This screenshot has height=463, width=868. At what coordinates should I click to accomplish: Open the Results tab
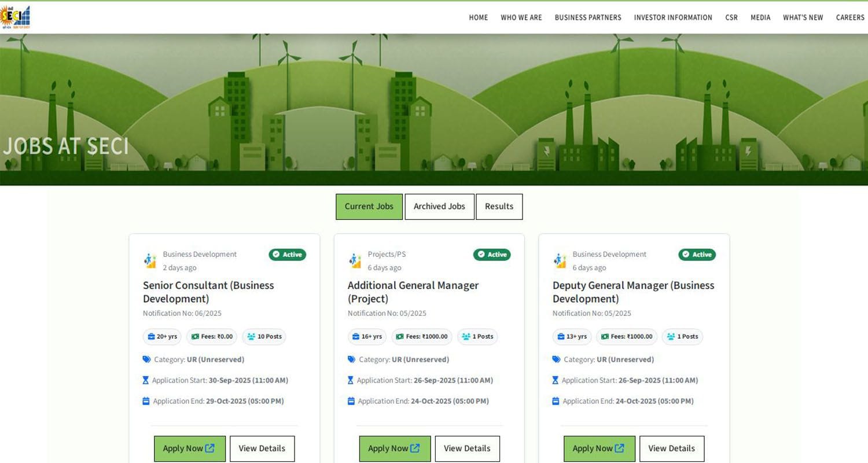point(499,207)
